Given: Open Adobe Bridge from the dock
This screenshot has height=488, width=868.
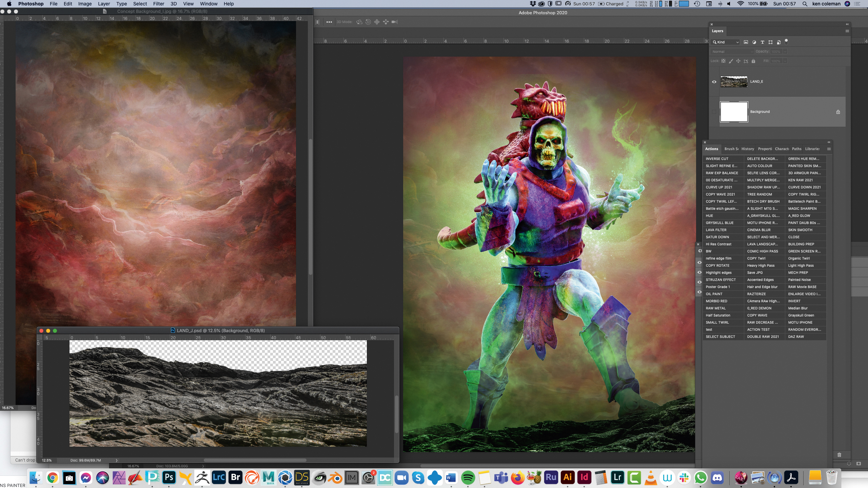Looking at the screenshot, I should click(x=235, y=478).
